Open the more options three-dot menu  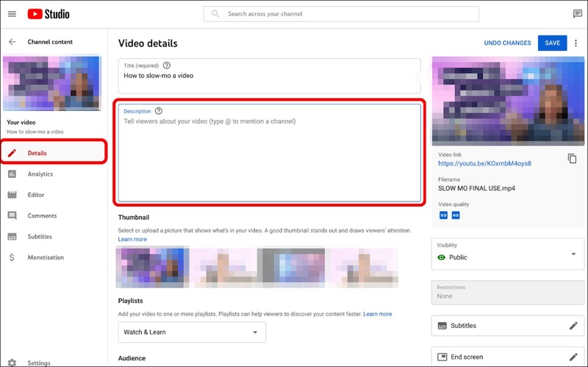tap(576, 43)
